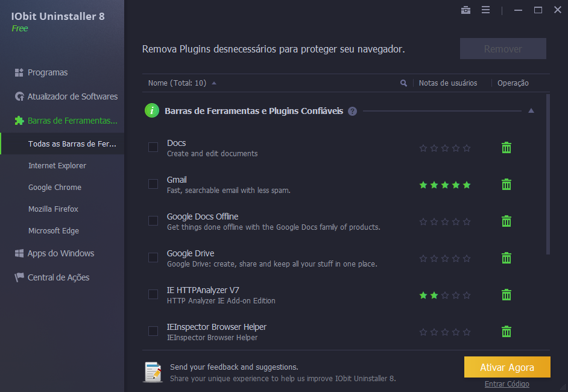This screenshot has height=392, width=568.
Task: Select IEInspector Browser Helper checkbox
Action: point(153,331)
